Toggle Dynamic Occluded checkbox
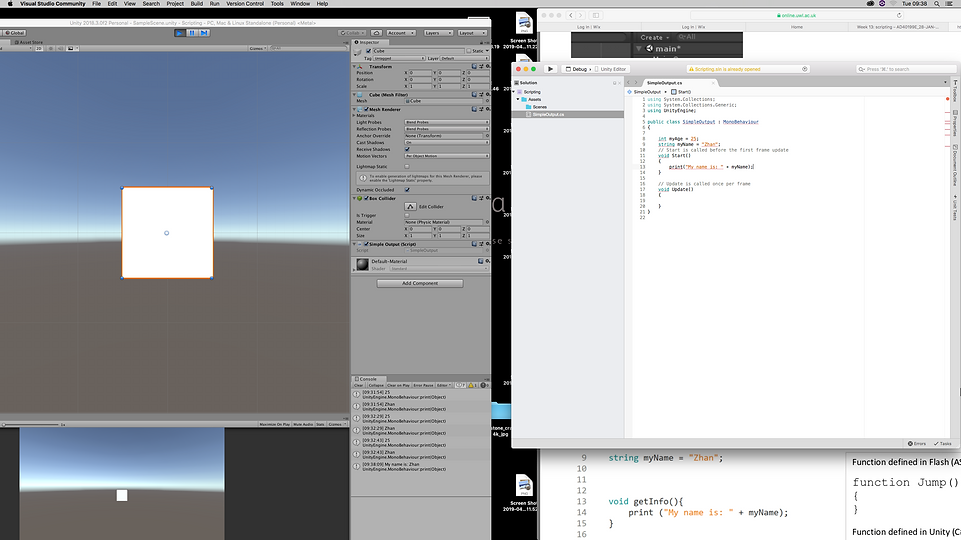 (x=407, y=189)
